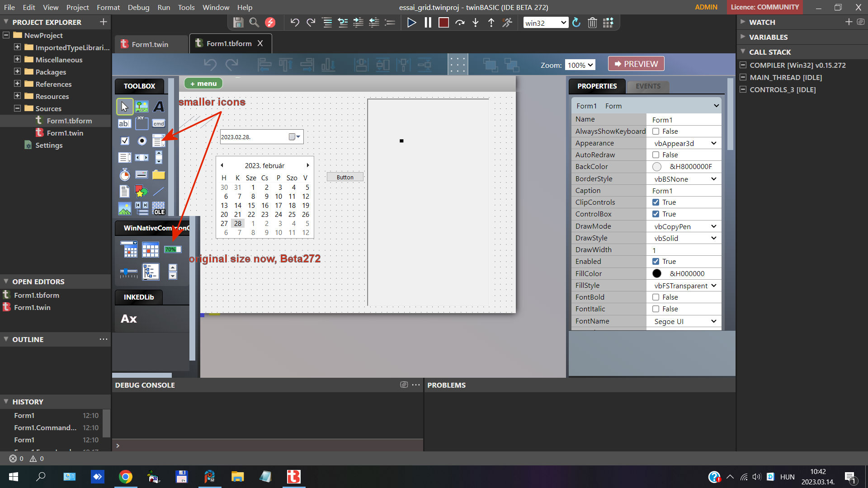
Task: Open the Form1 Form object selector
Action: point(646,106)
